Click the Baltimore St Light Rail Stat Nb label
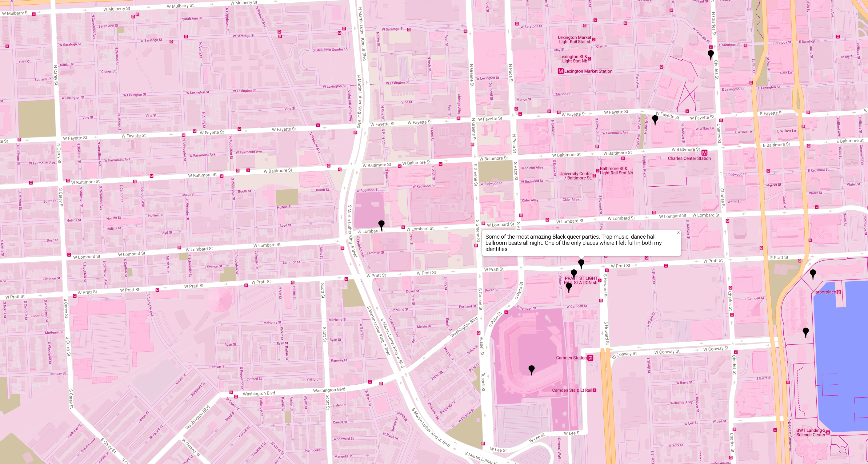868x464 pixels. tap(616, 171)
